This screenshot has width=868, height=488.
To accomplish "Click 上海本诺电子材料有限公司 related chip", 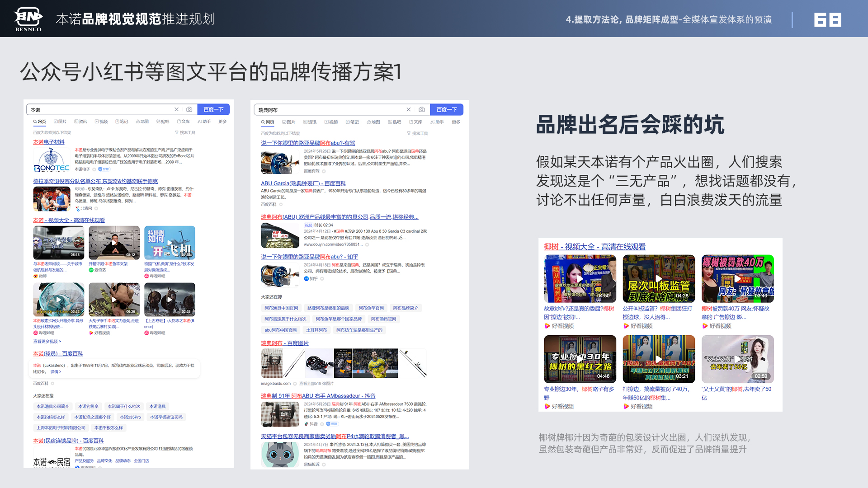I will pos(61,428).
